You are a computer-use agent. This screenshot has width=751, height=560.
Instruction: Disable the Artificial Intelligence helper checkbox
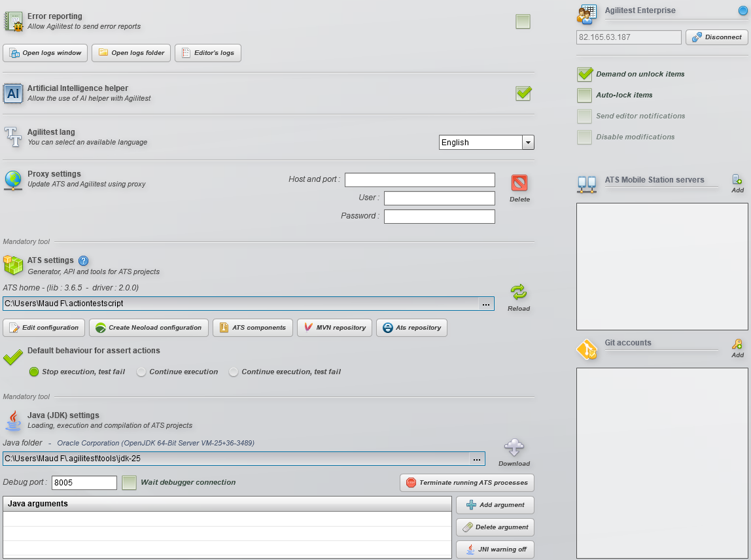click(x=523, y=94)
